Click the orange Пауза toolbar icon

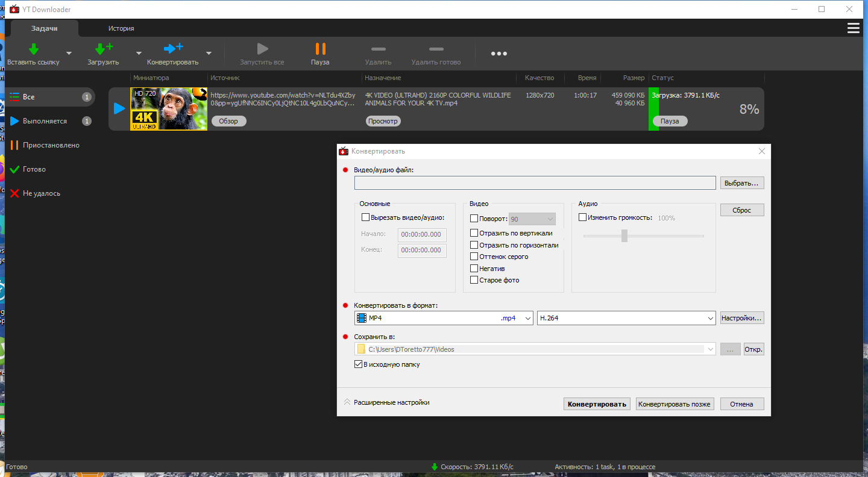click(x=320, y=49)
